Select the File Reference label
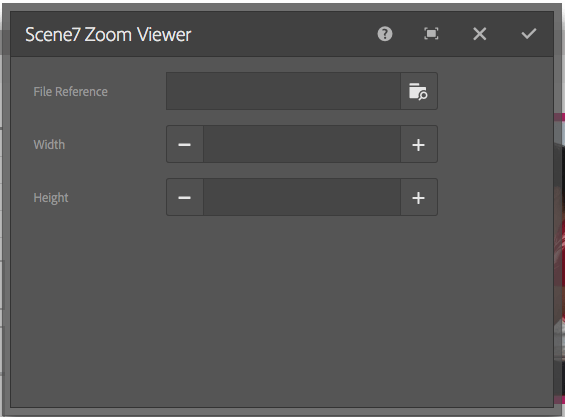Image resolution: width=565 pixels, height=417 pixels. pyautogui.click(x=71, y=92)
